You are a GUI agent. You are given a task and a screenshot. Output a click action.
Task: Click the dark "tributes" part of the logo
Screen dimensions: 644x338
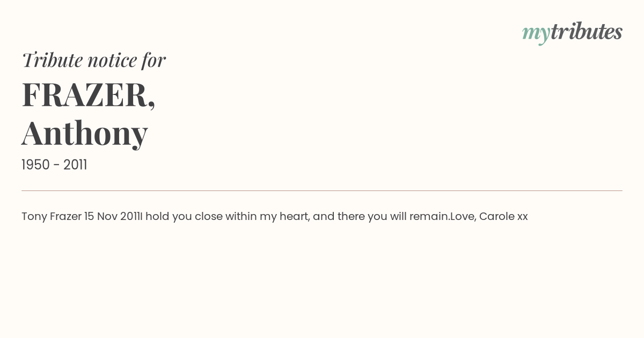[x=586, y=32]
